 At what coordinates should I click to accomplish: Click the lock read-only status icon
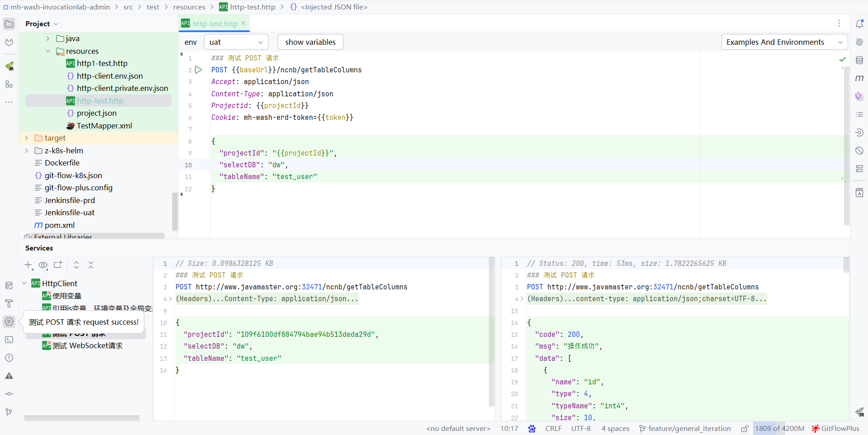click(745, 429)
